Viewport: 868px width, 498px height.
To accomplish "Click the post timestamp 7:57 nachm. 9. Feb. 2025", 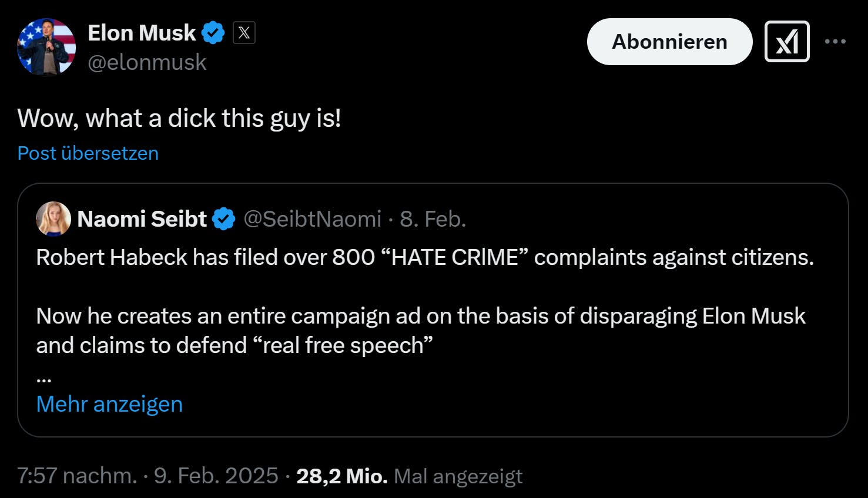I will [148, 476].
